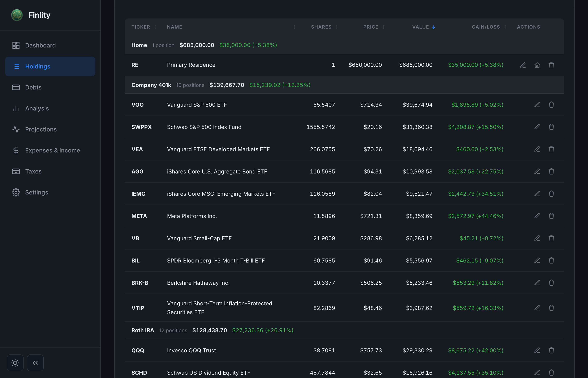Viewport: 588px width, 378px height.
Task: Select the Holdings nav item
Action: point(50,66)
